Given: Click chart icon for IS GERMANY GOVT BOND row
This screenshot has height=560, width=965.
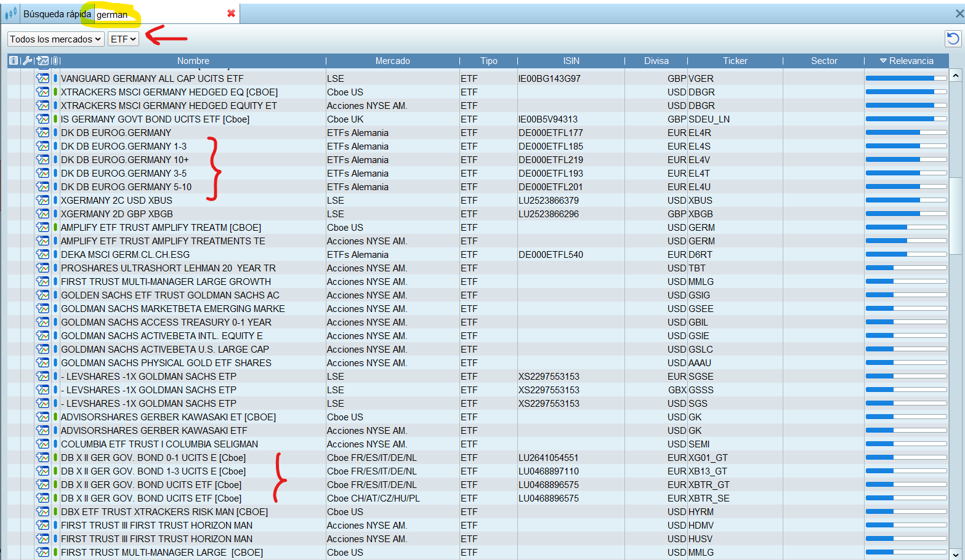Looking at the screenshot, I should 42,119.
